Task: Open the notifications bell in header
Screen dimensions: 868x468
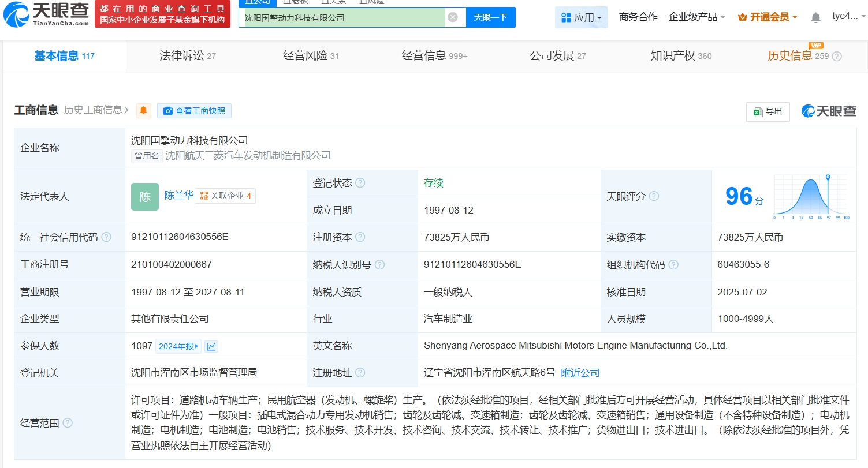Action: pyautogui.click(x=815, y=17)
